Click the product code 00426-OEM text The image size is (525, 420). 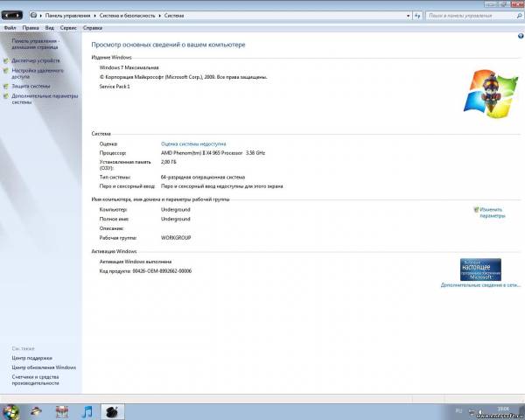tap(145, 271)
